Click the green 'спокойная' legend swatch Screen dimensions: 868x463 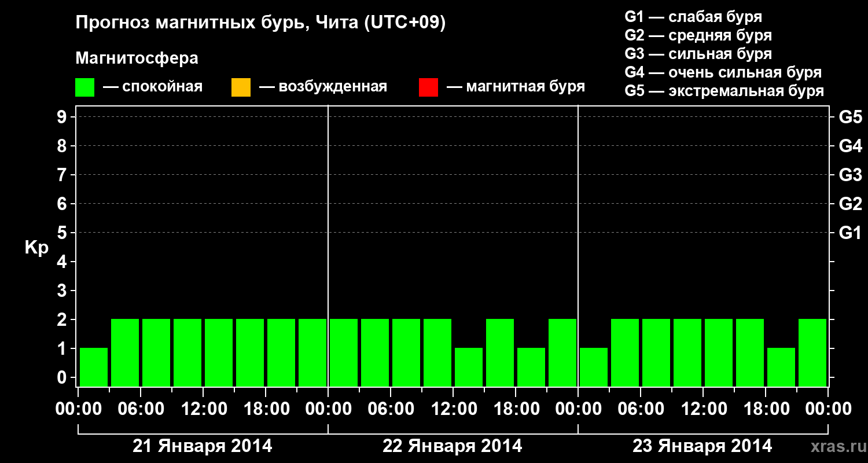tap(85, 87)
